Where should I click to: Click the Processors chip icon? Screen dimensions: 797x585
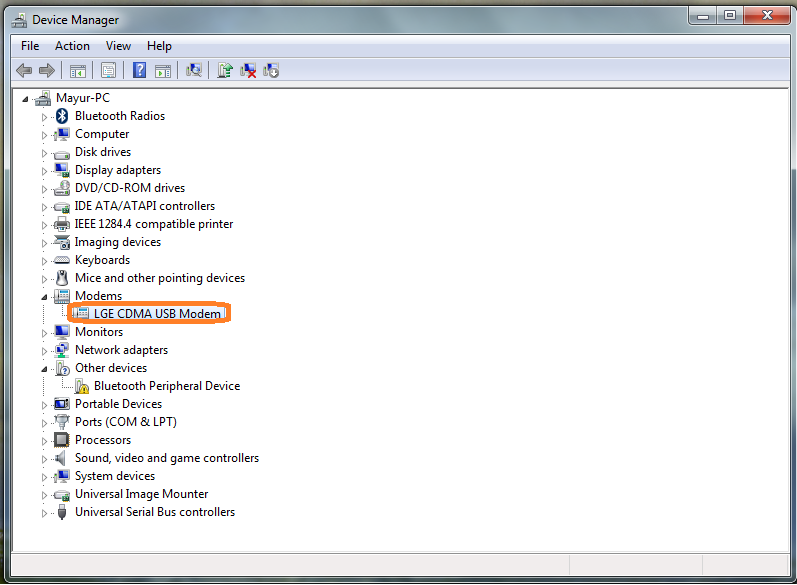[62, 440]
